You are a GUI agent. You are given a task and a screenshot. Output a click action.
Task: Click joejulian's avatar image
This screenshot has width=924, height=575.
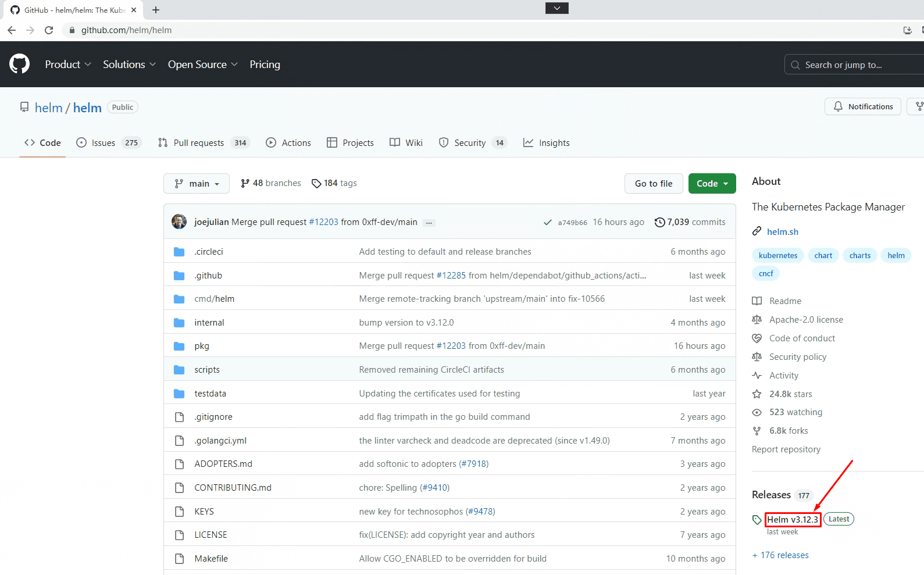179,222
